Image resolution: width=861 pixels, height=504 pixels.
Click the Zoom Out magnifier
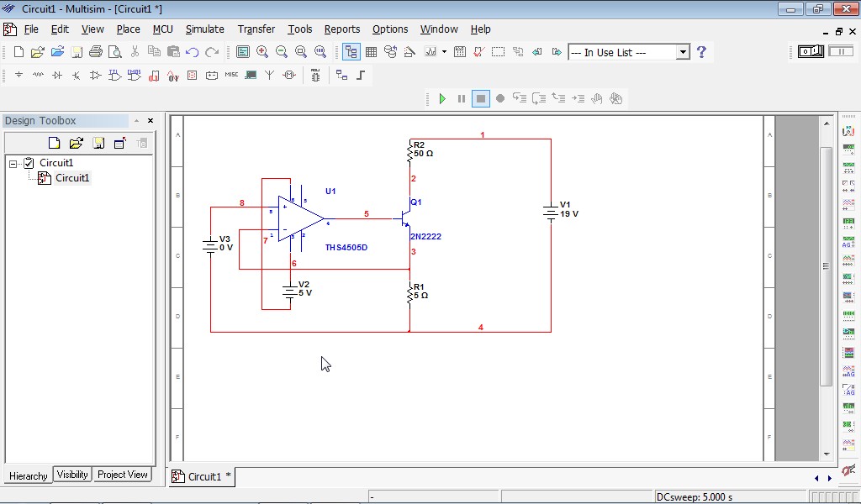[x=281, y=51]
